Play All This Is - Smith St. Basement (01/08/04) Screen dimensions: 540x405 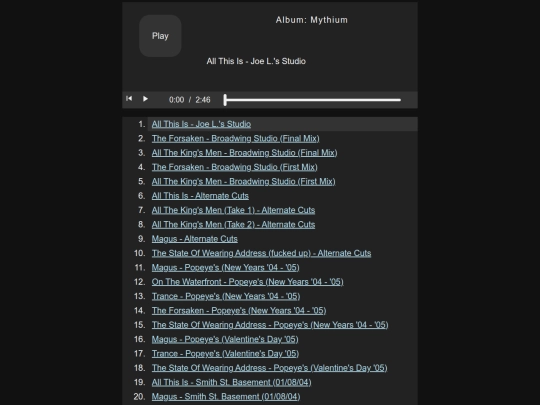231,382
